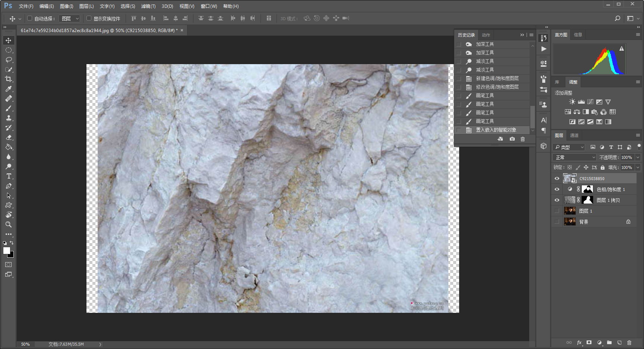Viewport: 644px width, 349px height.
Task: Select the Hand tool
Action: click(x=9, y=215)
